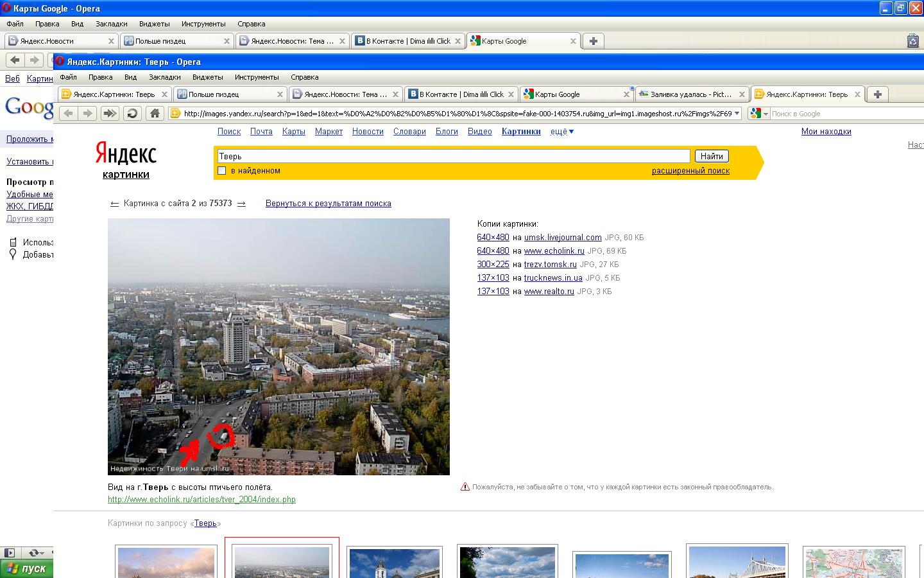Screen dimensions: 924x578
Task: Open Файл menu in the Карты Google window
Action: click(x=15, y=24)
